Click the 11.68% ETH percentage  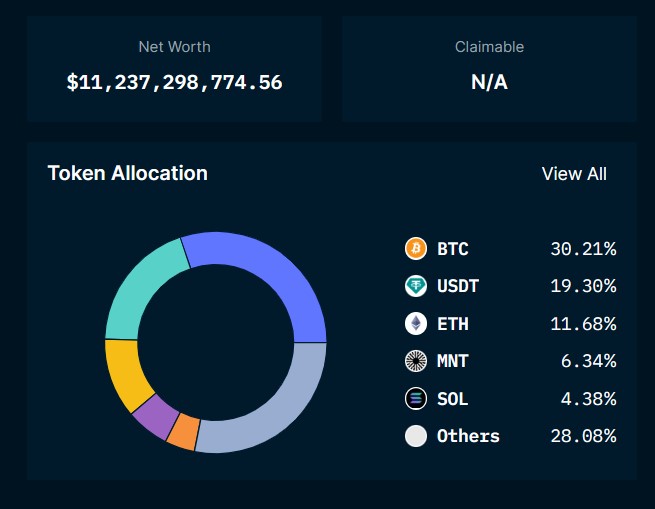582,324
